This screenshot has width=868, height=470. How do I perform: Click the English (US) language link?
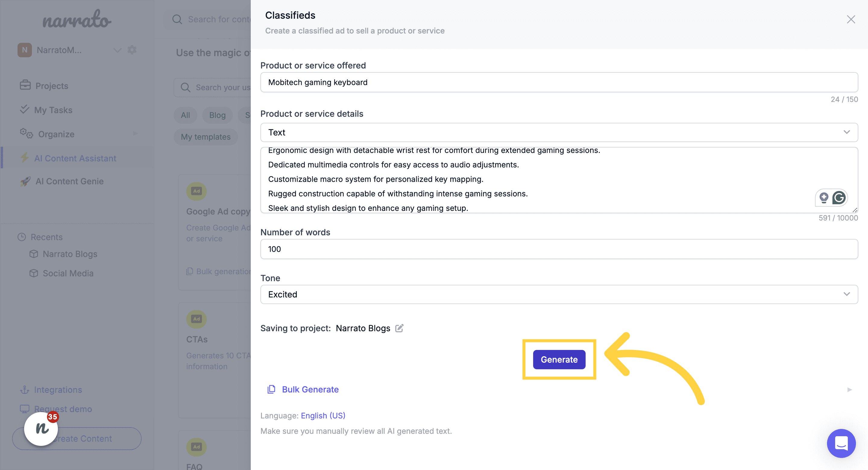coord(323,415)
